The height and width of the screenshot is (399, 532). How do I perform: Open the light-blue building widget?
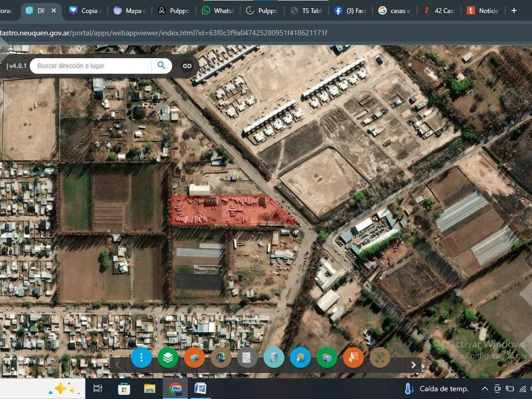point(274,357)
